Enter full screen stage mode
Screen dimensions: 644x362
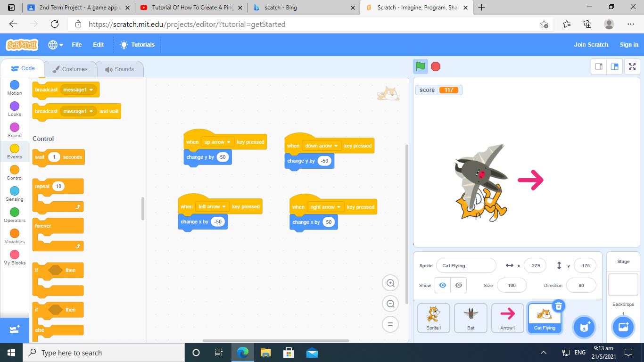632,67
